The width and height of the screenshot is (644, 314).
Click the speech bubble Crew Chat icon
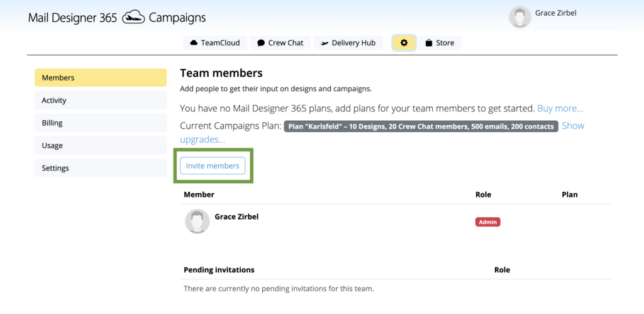pyautogui.click(x=261, y=43)
